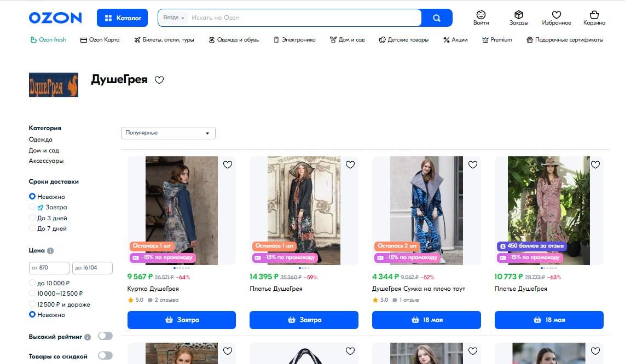Toggle Высокий рейтинг switch
This screenshot has height=364, width=625.
[105, 336]
